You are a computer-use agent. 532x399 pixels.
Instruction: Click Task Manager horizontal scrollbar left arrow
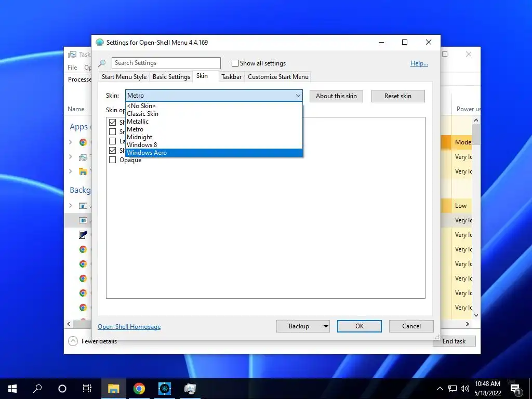[69, 324]
